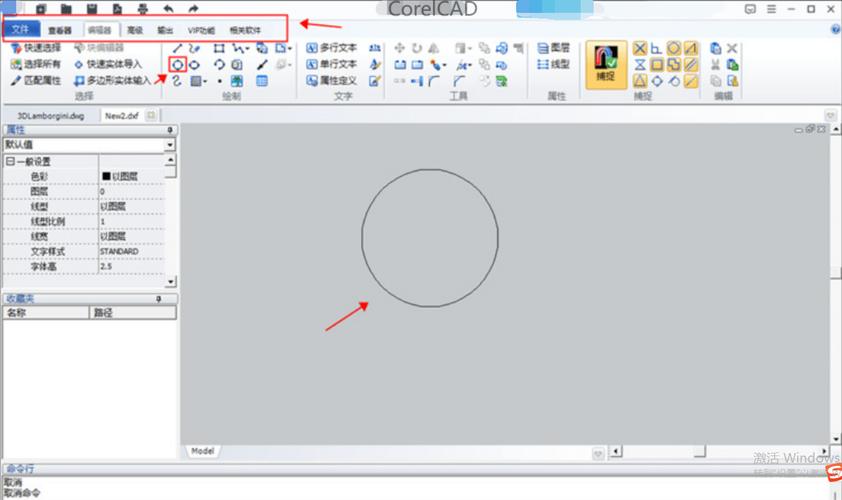842x500 pixels.
Task: Click the mirror tool icon
Action: point(434,48)
